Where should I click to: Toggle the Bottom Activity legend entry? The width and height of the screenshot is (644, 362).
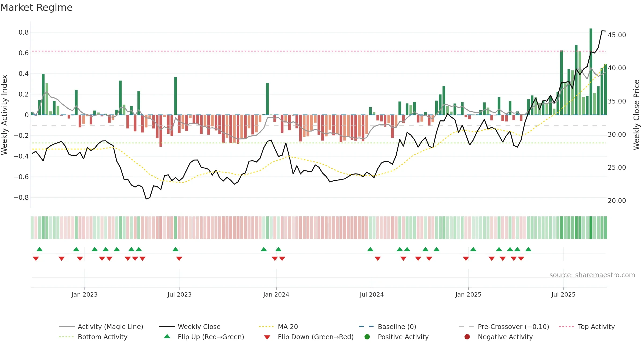93,337
